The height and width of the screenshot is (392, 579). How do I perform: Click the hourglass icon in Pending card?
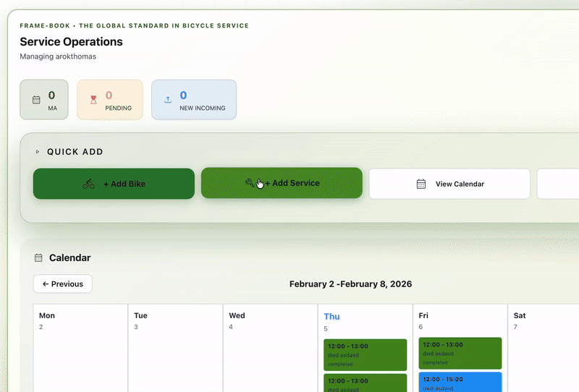[93, 100]
